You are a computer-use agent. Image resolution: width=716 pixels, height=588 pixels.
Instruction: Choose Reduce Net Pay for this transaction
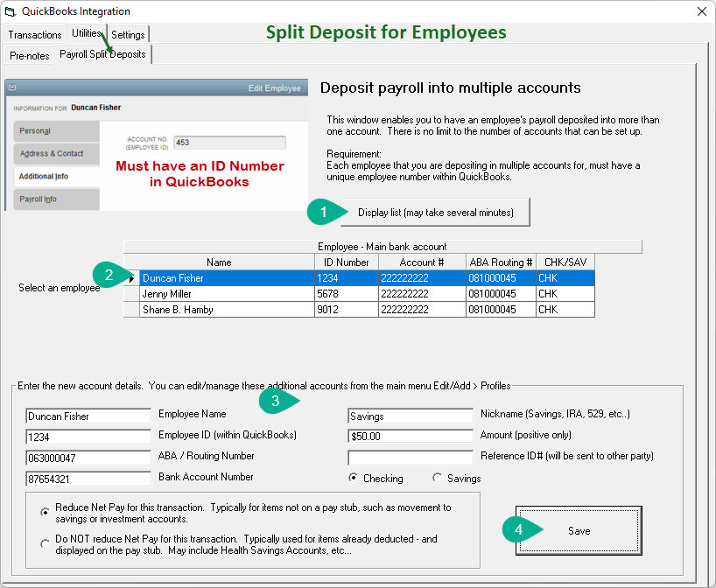pos(45,512)
